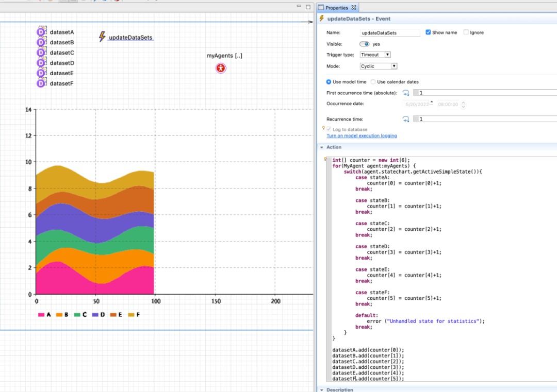Toggle the Log to database checkbox
The height and width of the screenshot is (392, 557).
pyautogui.click(x=329, y=129)
